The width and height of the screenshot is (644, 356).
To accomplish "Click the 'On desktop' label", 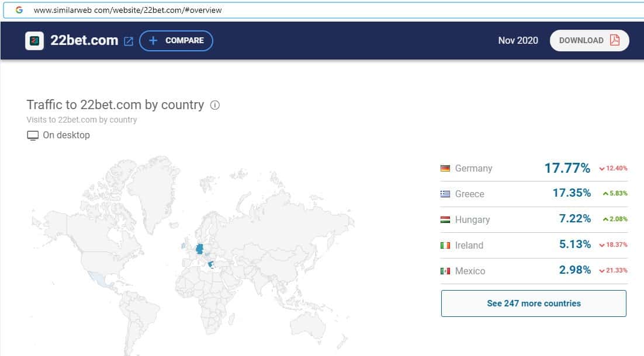I will point(66,135).
